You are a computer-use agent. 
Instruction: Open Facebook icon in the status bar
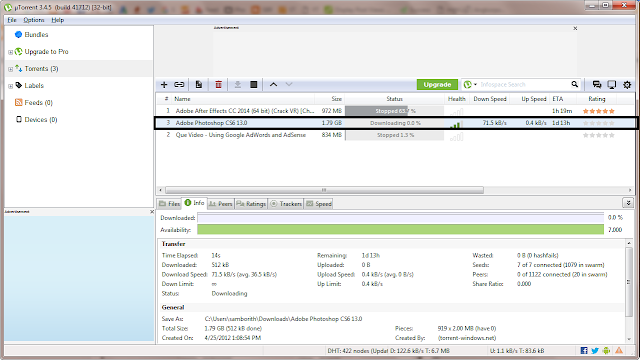584,351
